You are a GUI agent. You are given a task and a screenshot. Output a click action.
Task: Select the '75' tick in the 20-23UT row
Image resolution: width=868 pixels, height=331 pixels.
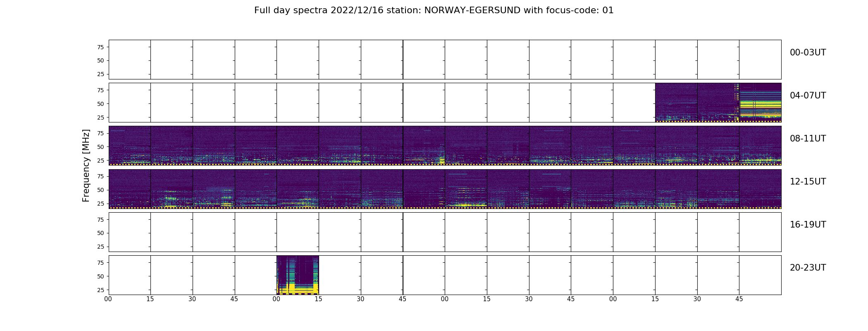click(100, 263)
